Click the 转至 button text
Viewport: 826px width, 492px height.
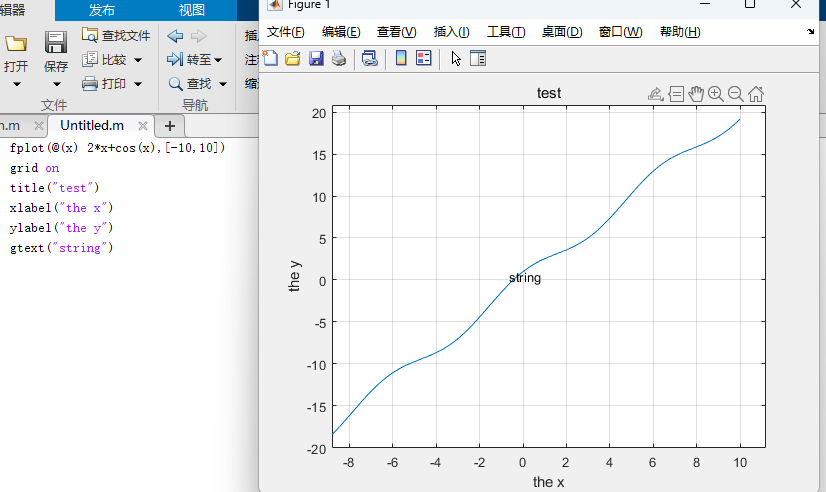(x=199, y=60)
